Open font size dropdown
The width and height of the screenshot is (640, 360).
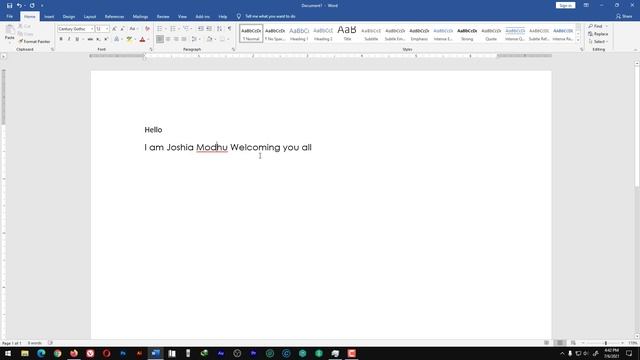pos(107,29)
